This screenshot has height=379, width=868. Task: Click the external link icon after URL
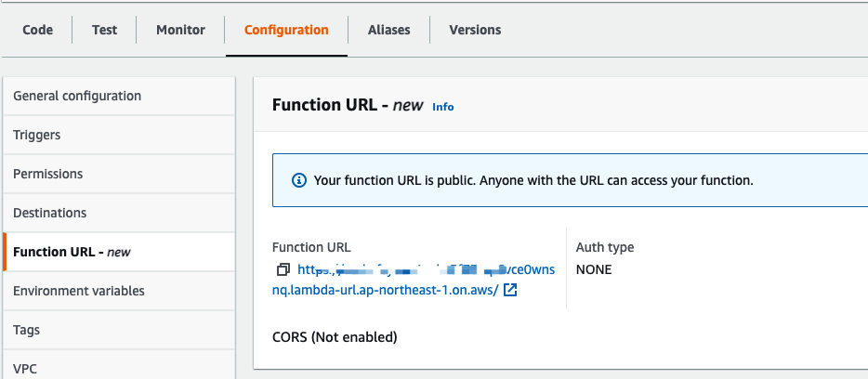tap(510, 291)
